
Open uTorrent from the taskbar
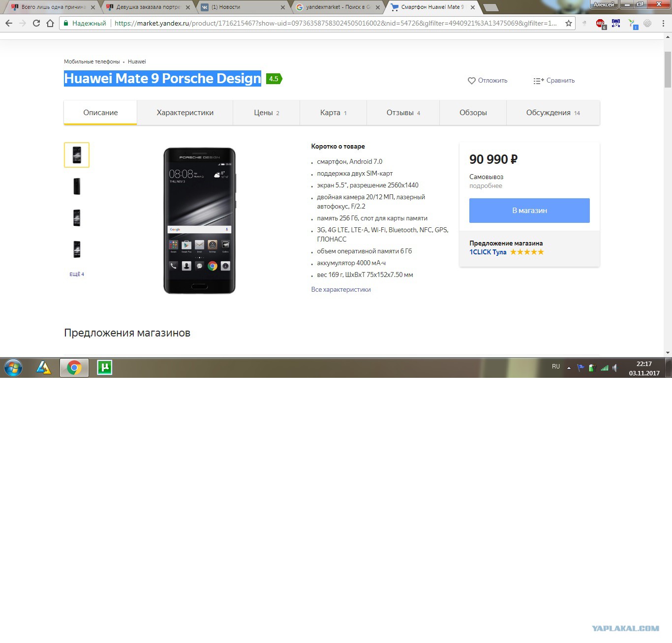pyautogui.click(x=104, y=367)
